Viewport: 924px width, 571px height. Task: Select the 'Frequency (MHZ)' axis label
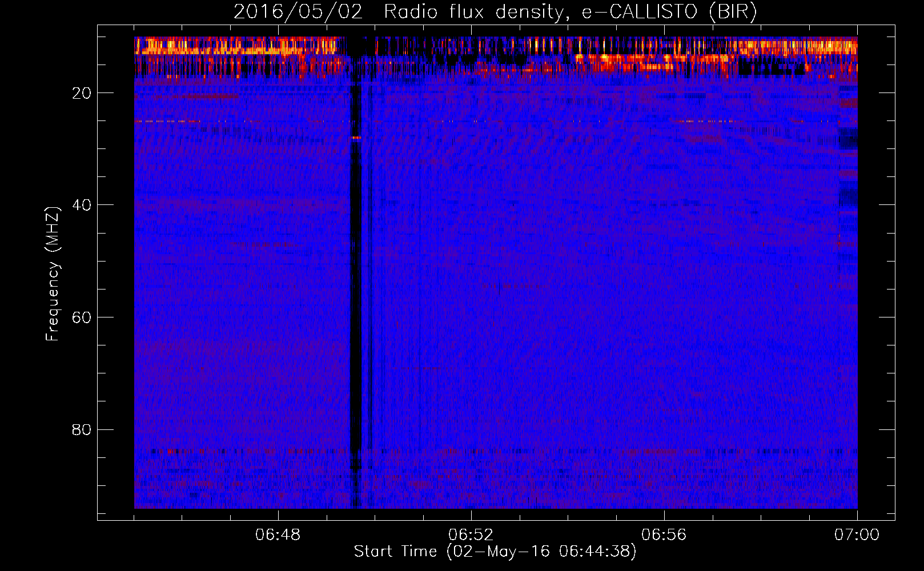tap(53, 274)
